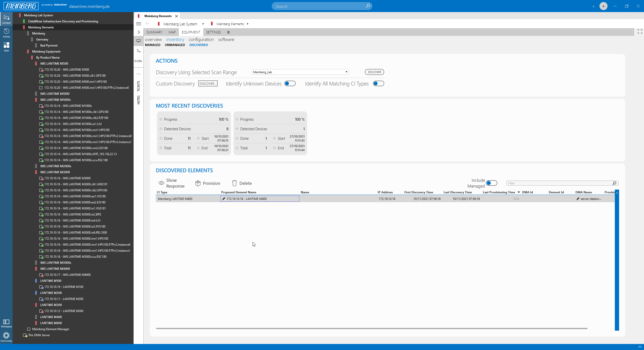Screen dimensions: 644x350
Task: Select LANTIME M400 tree node
Action: click(51, 317)
